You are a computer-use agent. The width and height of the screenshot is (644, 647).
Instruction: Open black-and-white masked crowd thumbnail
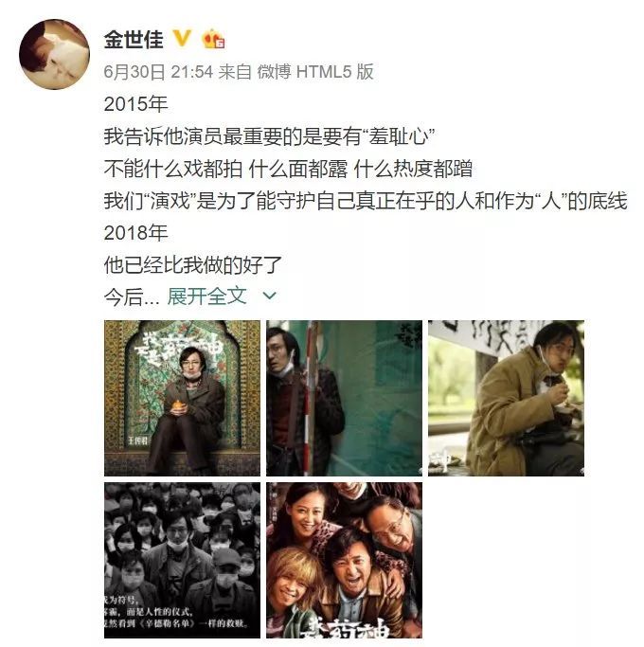(x=183, y=561)
